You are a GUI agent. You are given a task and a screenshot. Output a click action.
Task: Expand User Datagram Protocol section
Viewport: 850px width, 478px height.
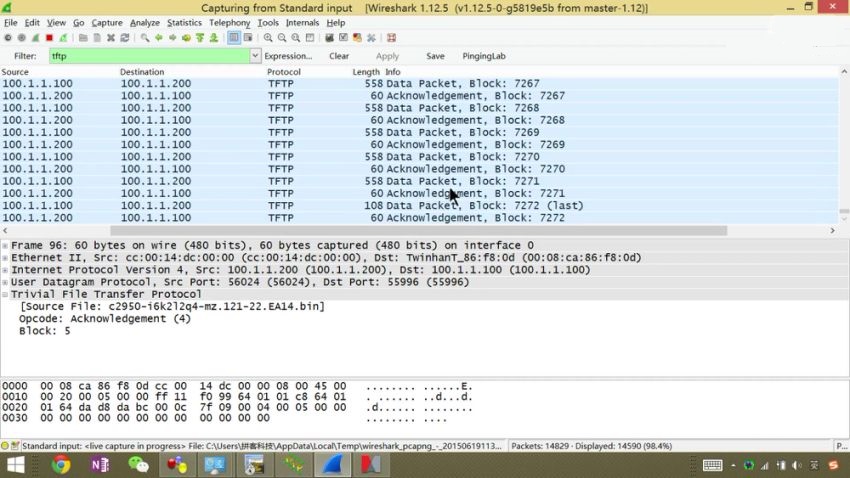[x=5, y=282]
